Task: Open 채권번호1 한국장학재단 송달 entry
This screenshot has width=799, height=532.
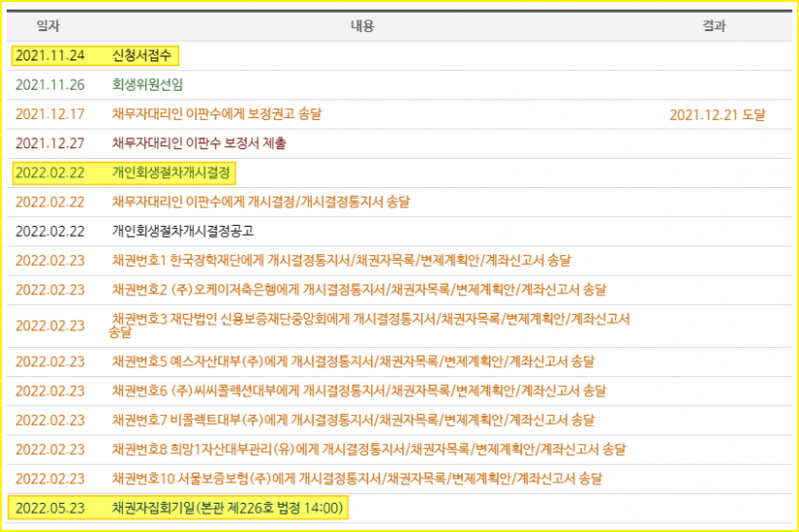Action: (341, 260)
